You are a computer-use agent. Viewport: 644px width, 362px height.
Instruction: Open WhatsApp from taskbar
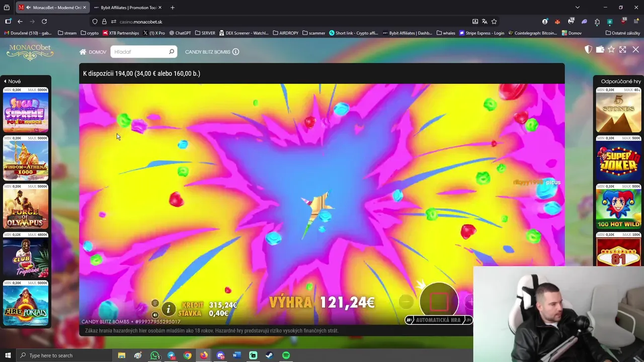point(154,355)
